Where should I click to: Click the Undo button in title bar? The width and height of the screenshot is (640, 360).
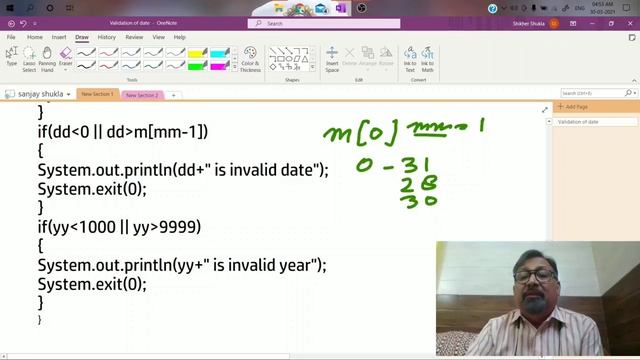click(x=23, y=24)
